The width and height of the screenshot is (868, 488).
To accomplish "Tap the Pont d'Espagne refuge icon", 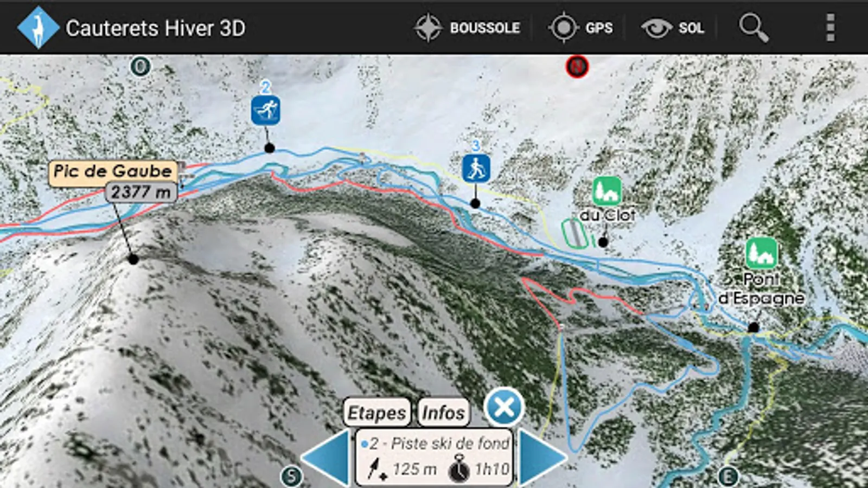I will tap(762, 253).
